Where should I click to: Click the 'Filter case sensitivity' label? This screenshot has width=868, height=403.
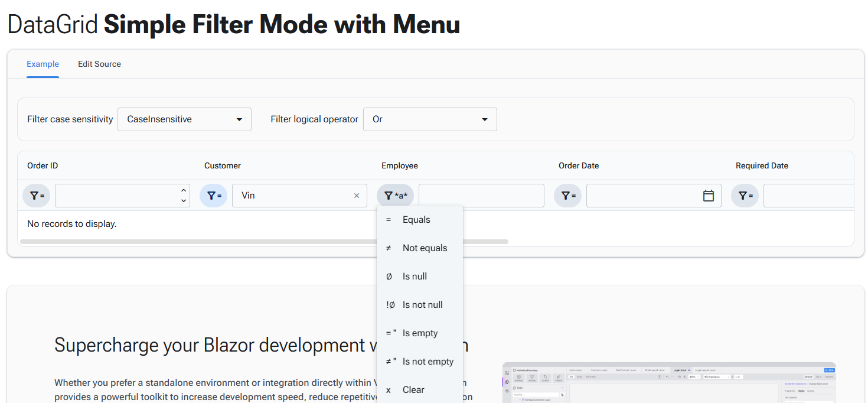[x=70, y=119]
